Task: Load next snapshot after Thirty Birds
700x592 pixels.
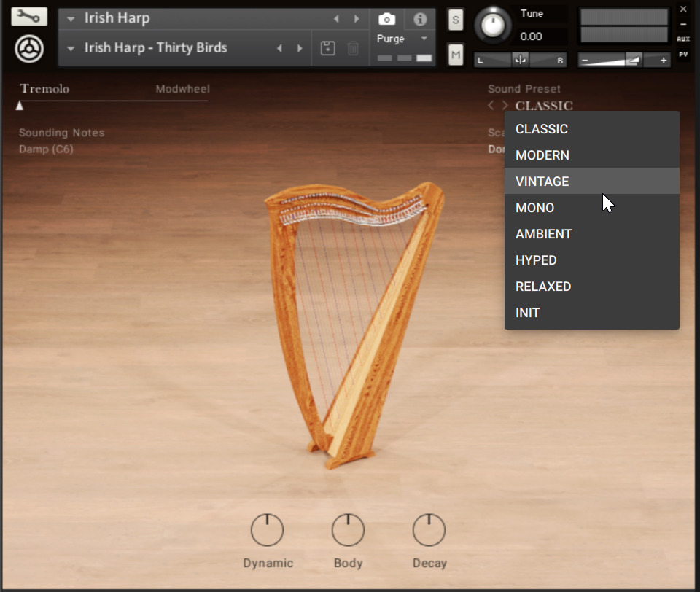Action: click(300, 48)
